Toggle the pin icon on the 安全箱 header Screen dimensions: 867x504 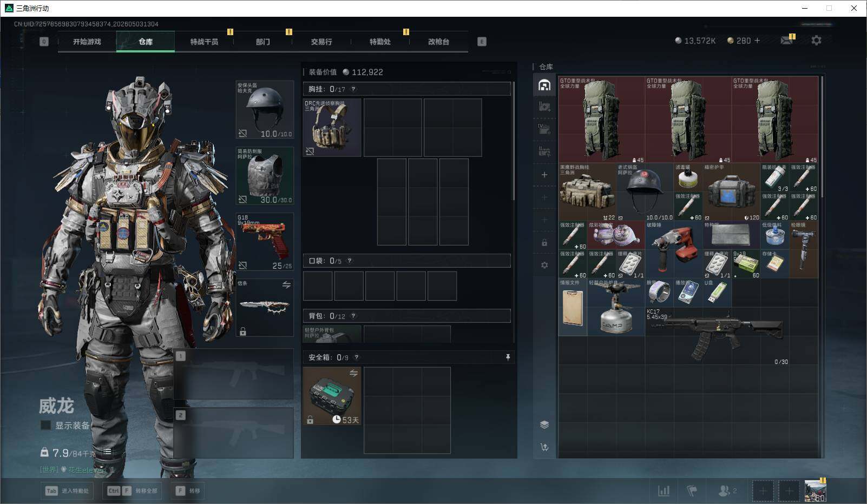508,357
